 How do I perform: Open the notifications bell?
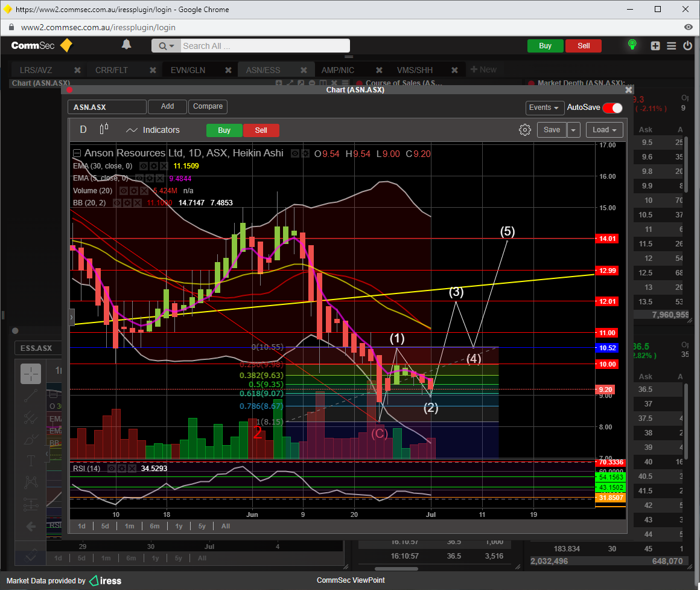pyautogui.click(x=127, y=44)
